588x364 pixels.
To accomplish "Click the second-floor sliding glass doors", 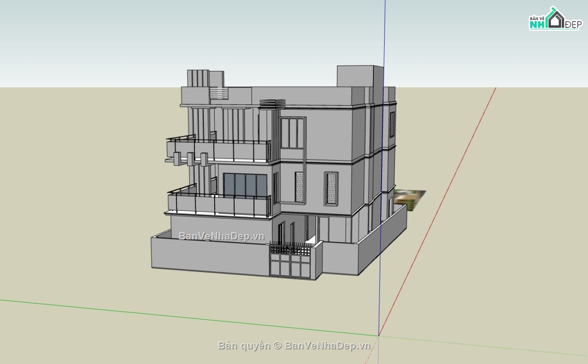I will pos(245,185).
